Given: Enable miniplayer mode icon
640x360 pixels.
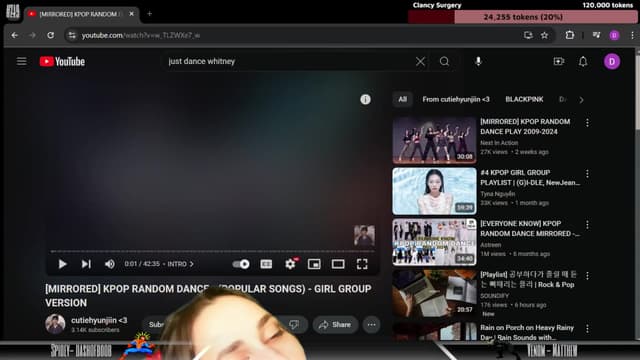Looking at the screenshot, I should 314,264.
